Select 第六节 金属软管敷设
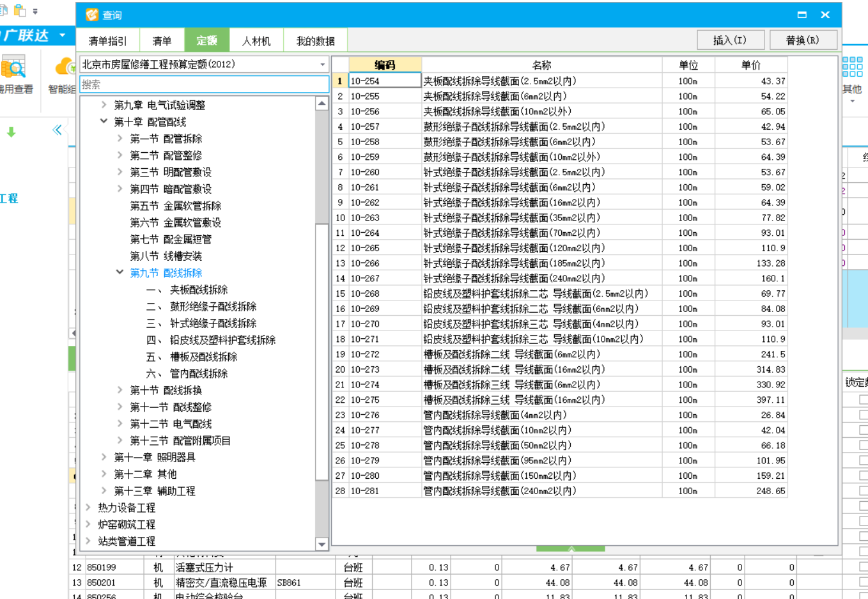868x599 pixels. (176, 222)
